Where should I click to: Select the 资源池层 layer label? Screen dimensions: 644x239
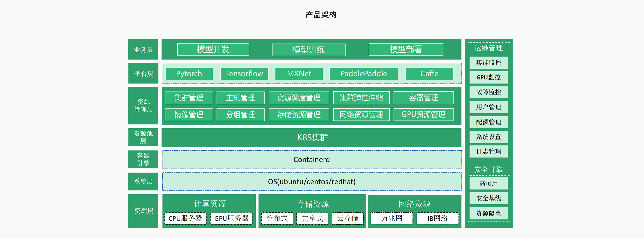pyautogui.click(x=143, y=137)
